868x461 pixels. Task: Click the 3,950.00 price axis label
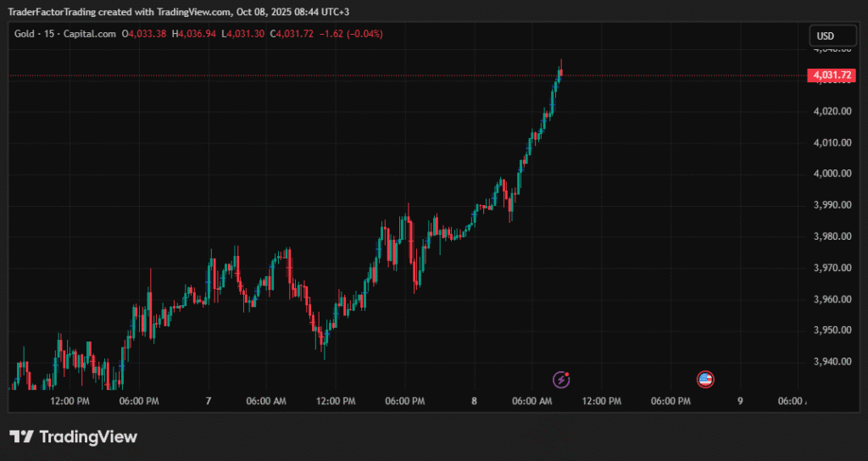[x=831, y=330]
